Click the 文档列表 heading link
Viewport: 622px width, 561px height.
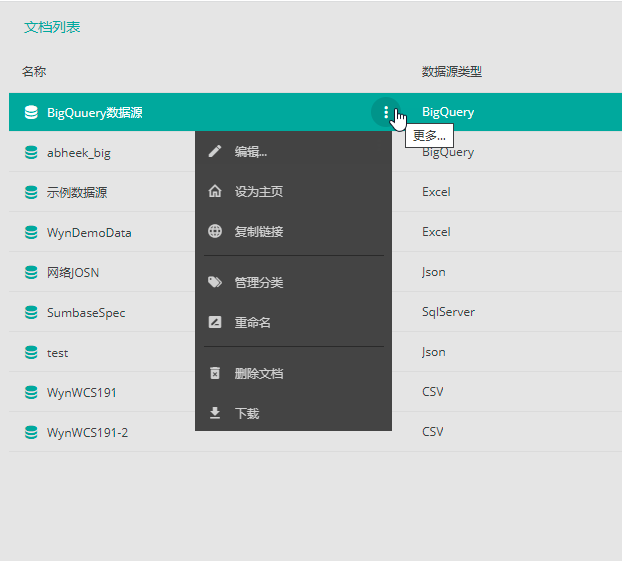coord(52,27)
